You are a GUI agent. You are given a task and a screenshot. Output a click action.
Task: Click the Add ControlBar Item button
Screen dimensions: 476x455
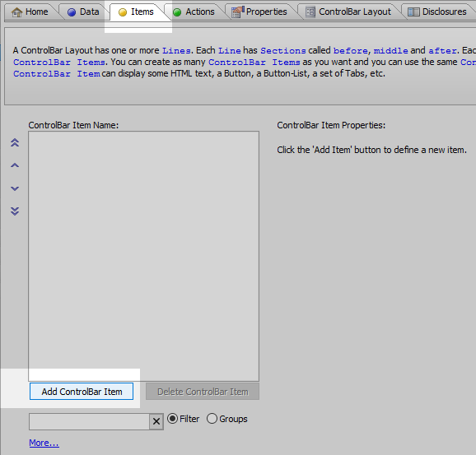pos(82,392)
